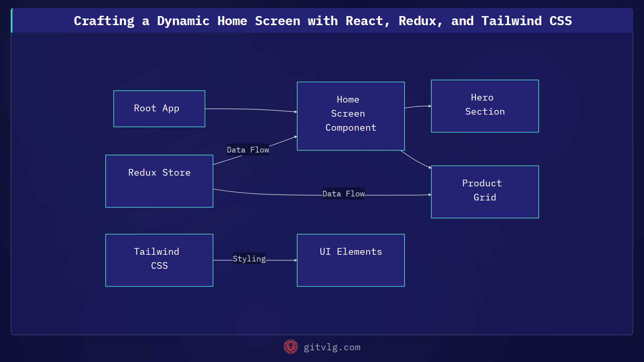Click the Styling edge label
Image resolution: width=644 pixels, height=362 pixels.
[249, 258]
